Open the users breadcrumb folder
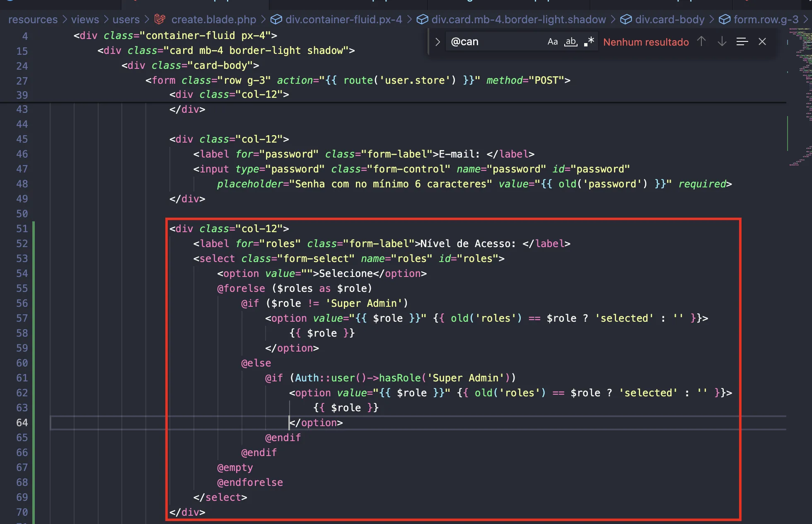This screenshot has height=524, width=812. [x=126, y=19]
